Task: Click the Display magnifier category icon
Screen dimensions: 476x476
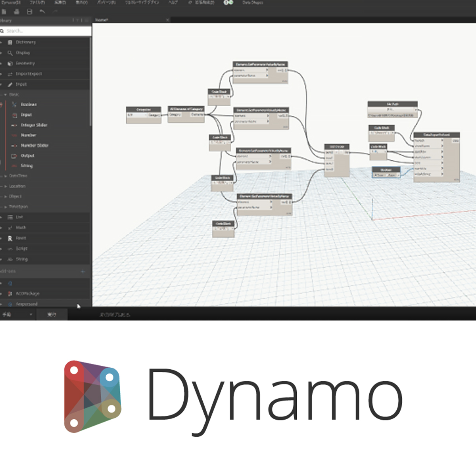Action: [x=10, y=53]
